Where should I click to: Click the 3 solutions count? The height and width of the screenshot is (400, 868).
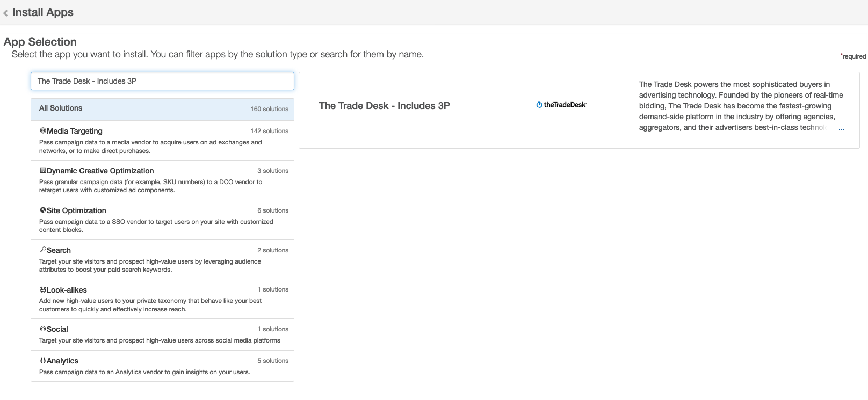[x=273, y=171]
